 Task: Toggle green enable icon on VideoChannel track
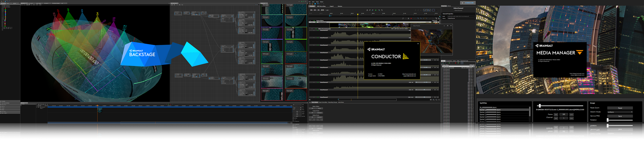[x=316, y=22]
